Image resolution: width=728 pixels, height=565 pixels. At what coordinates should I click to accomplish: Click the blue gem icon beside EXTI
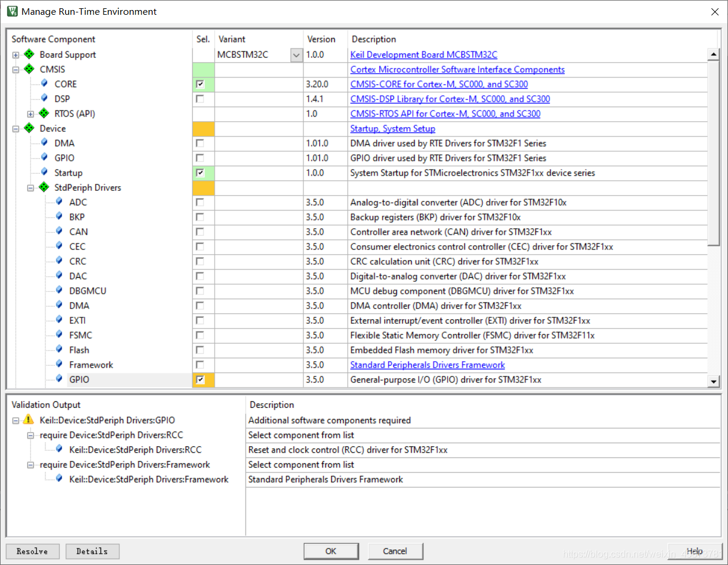59,320
